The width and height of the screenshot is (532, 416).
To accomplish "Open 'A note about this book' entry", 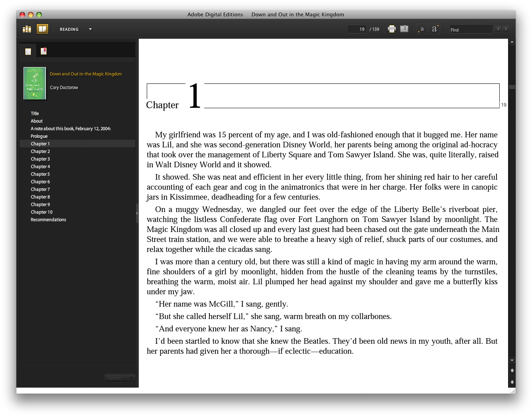I will point(71,129).
